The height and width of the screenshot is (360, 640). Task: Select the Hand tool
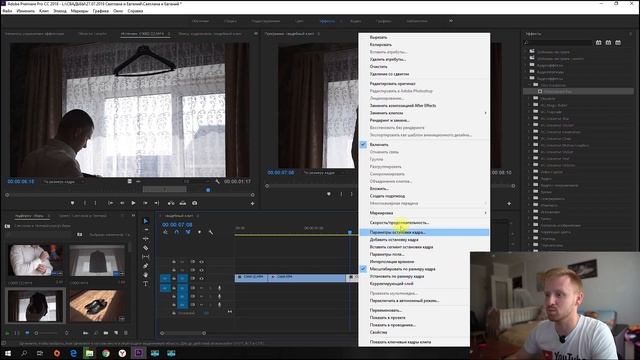[146, 275]
